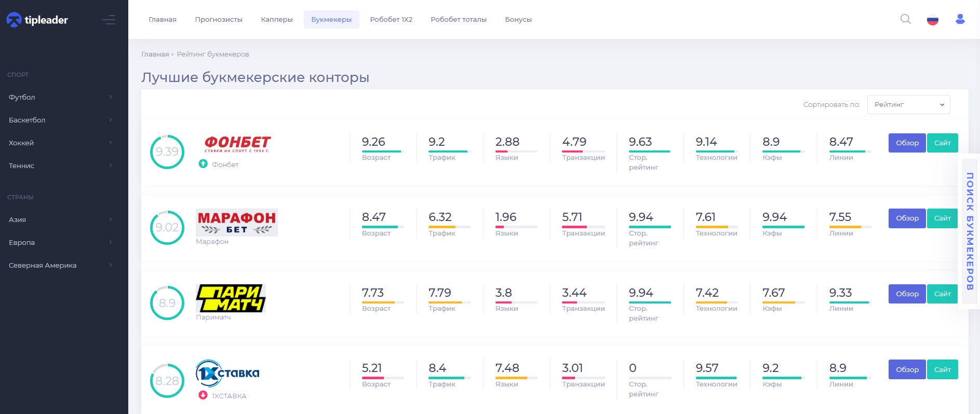This screenshot has height=414, width=980.
Task: Click the Обзор button for Париматч
Action: pyautogui.click(x=907, y=294)
